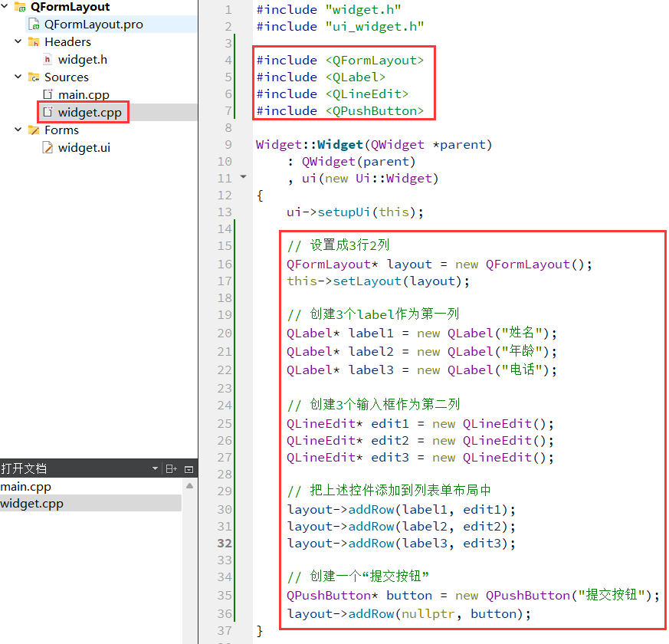
Task: Click the edit3 QLineEdit declaration line
Action: tap(420, 458)
